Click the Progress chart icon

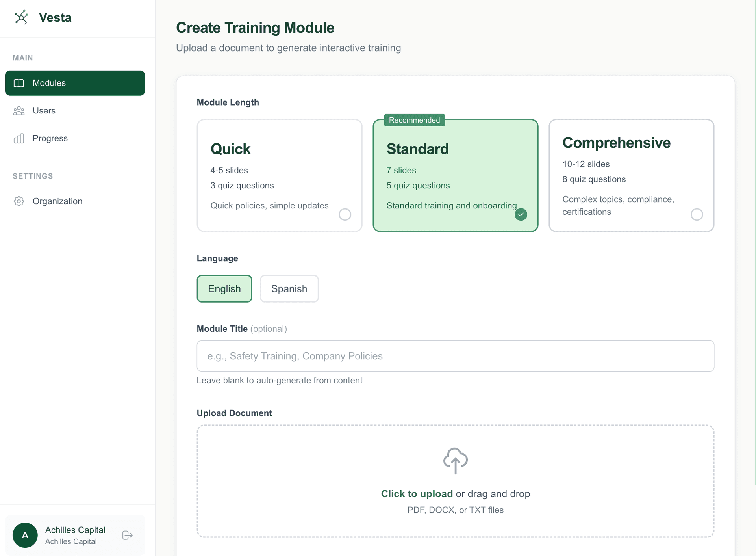pyautogui.click(x=19, y=138)
